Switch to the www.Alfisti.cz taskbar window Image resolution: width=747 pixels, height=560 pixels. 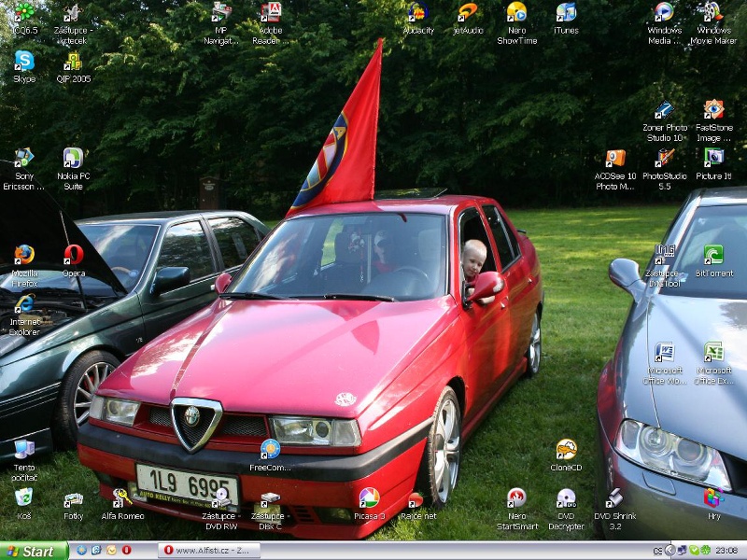tap(204, 551)
